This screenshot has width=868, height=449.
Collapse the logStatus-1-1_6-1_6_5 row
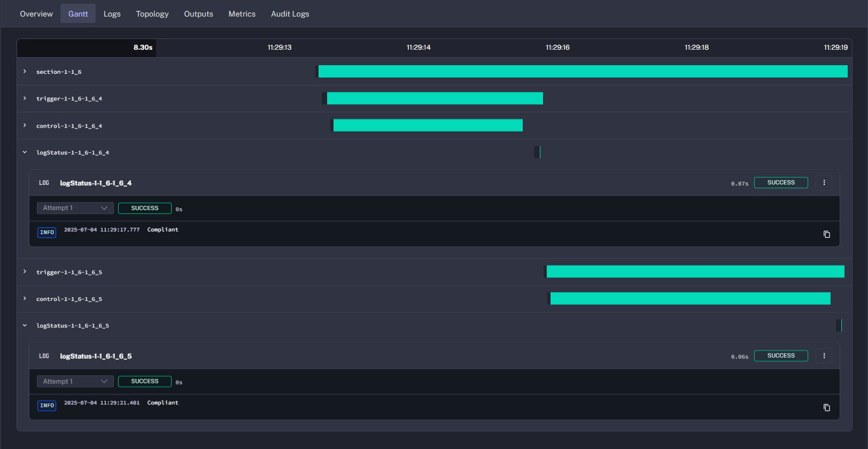25,326
